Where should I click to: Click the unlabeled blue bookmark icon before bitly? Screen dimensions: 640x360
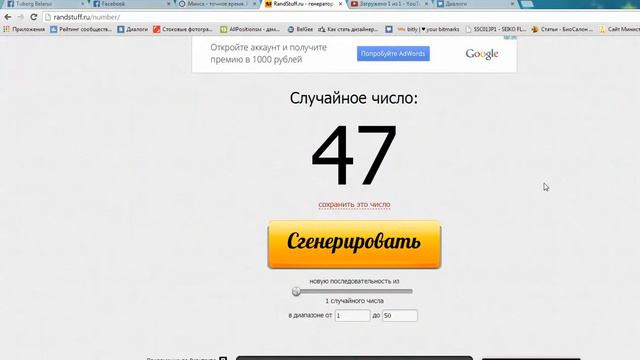point(389,29)
